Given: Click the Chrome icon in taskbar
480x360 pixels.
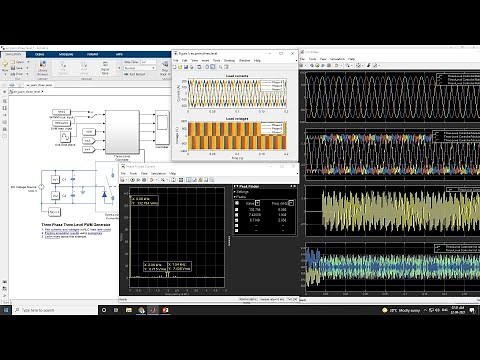Looking at the screenshot, I should point(141,310).
